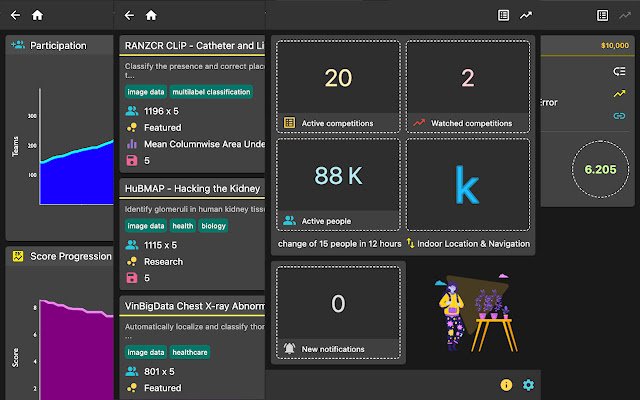The image size is (640, 400).
Task: Click the New notifications bell icon
Action: pos(289,349)
